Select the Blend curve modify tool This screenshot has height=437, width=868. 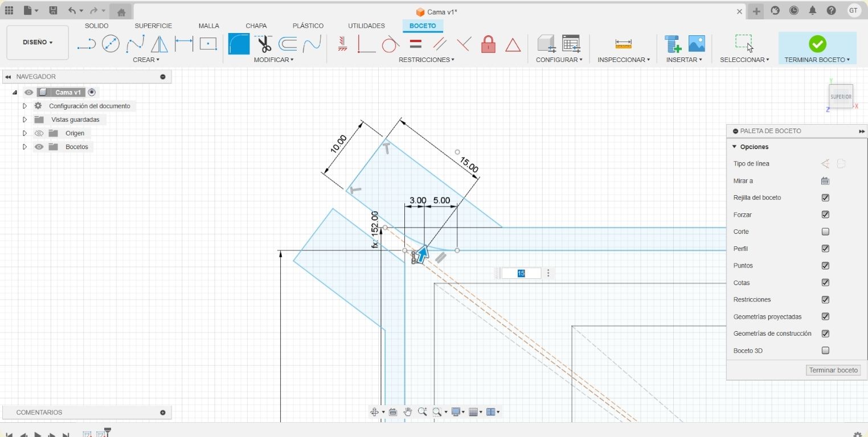(312, 44)
